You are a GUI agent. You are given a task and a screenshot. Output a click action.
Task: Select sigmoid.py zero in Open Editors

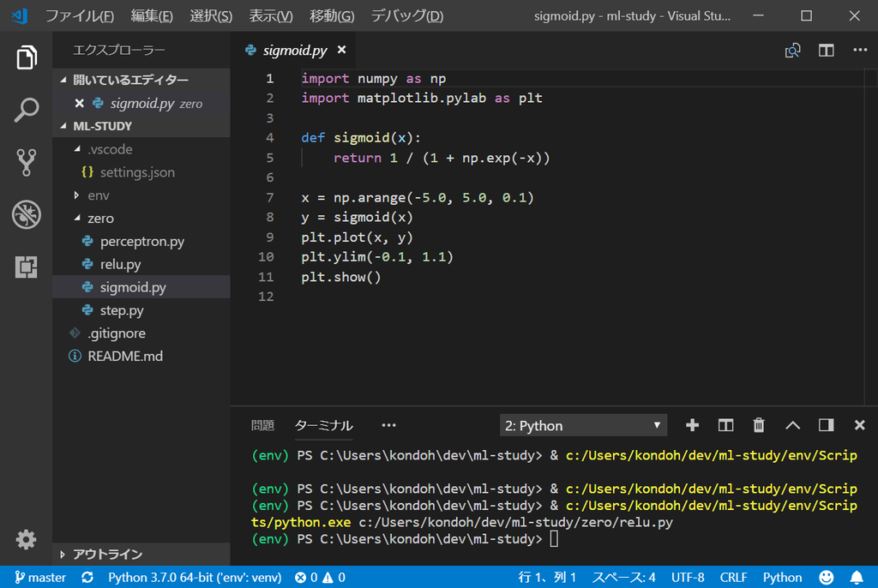(141, 103)
